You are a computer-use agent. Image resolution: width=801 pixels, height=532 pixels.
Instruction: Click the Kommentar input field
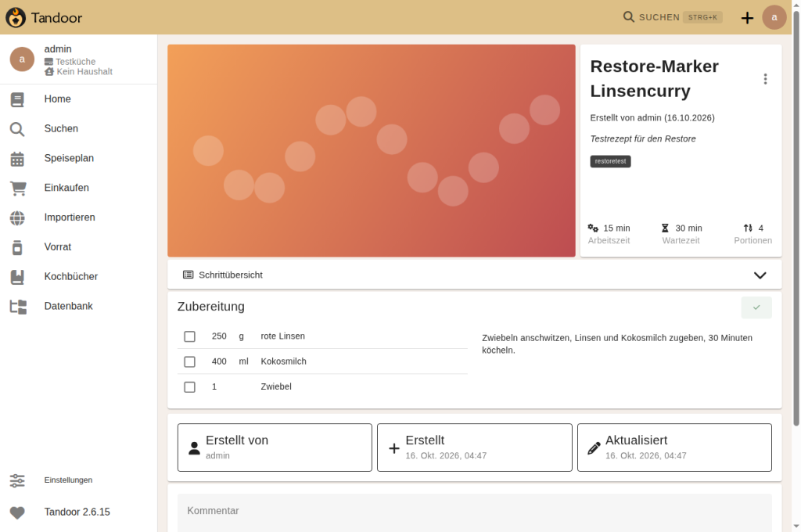pos(475,512)
